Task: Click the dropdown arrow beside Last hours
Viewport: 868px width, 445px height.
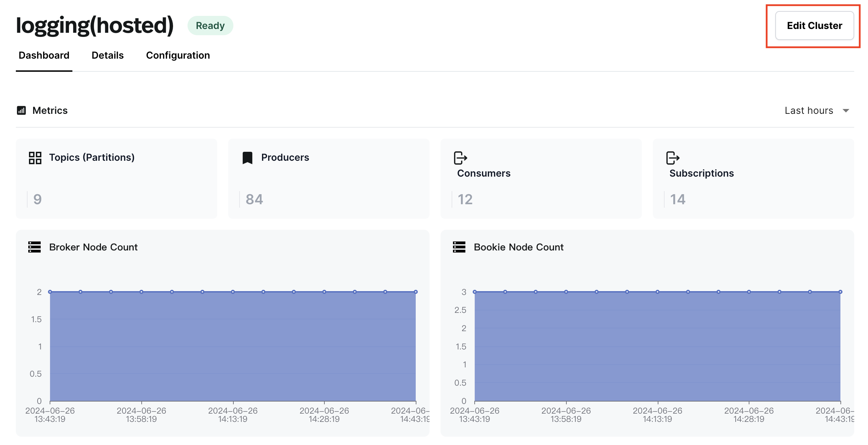Action: (846, 110)
